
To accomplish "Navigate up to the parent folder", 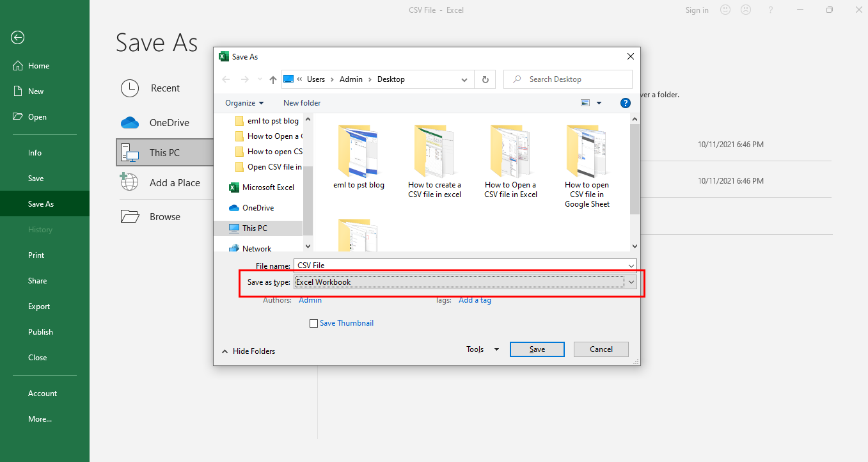I will (272, 79).
